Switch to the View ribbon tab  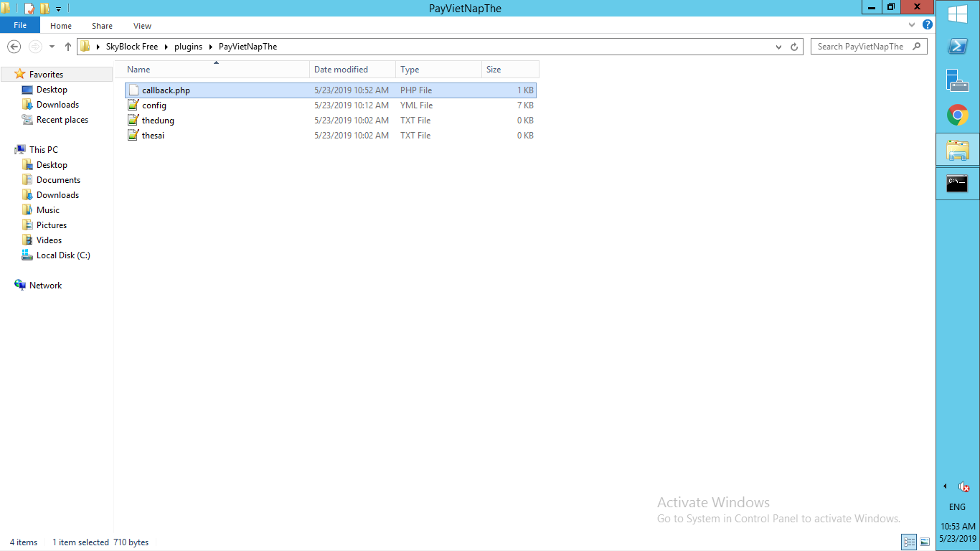pos(142,26)
